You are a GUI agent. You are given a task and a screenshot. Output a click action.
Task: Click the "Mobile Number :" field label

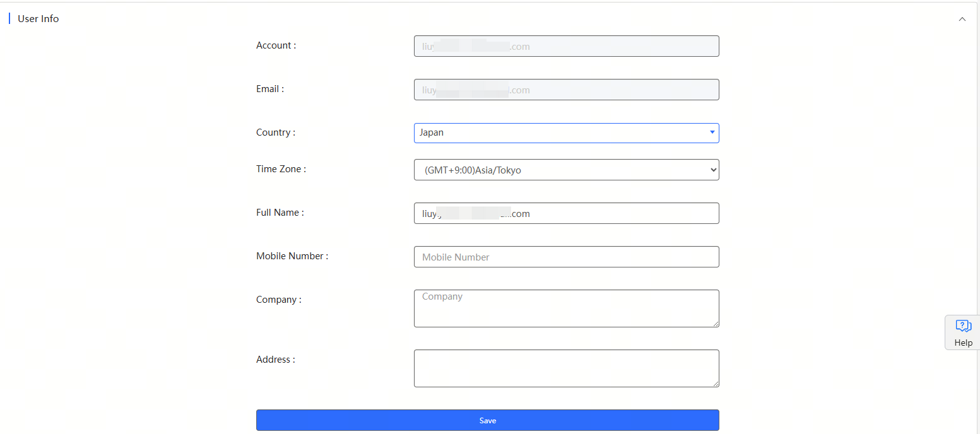pos(292,256)
